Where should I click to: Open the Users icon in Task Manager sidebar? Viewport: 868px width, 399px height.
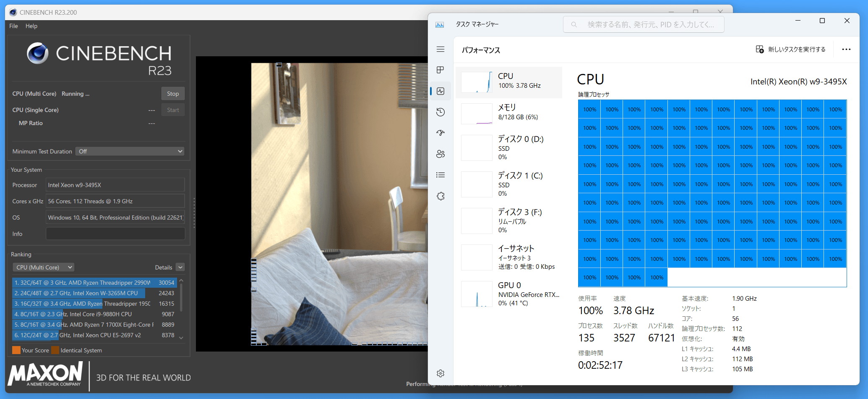(441, 154)
